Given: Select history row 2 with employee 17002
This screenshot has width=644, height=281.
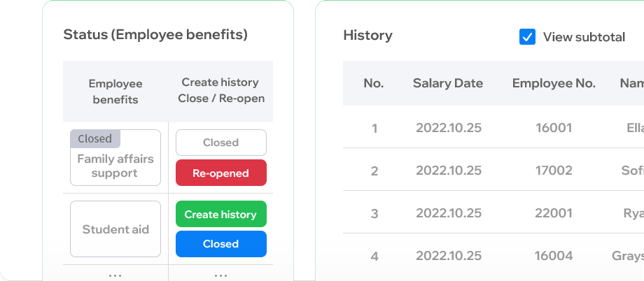Looking at the screenshot, I should (493, 171).
